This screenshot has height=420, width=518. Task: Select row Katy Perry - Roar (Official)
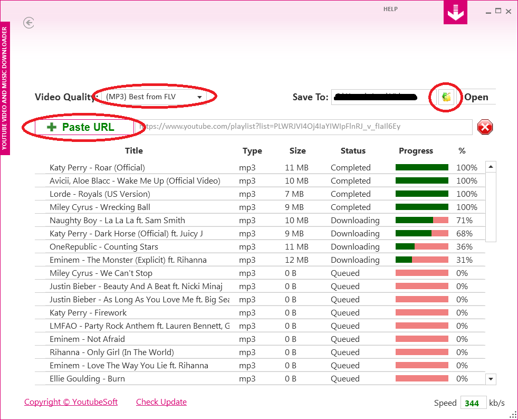point(260,168)
